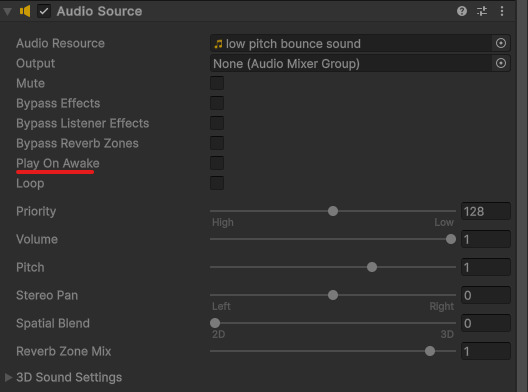
Task: Click the Pitch slider handle
Action: (x=372, y=267)
